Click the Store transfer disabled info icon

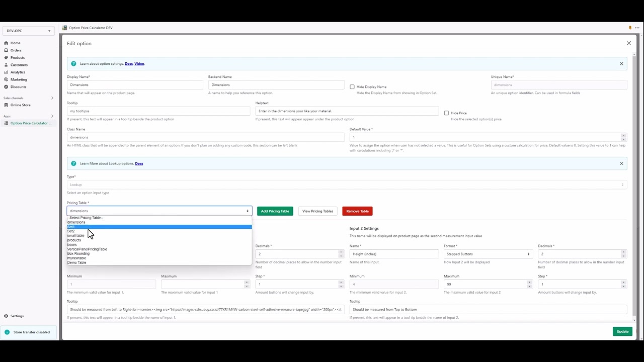7,332
